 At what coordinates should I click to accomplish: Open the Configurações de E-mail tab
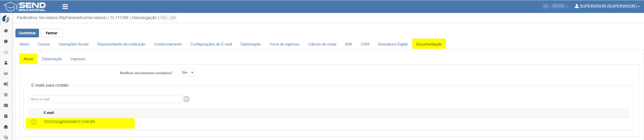(211, 44)
